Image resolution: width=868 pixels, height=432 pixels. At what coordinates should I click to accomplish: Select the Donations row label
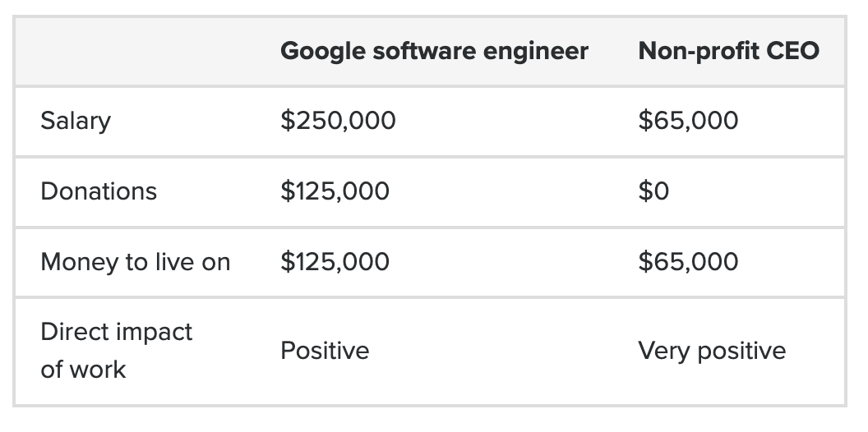click(x=99, y=191)
